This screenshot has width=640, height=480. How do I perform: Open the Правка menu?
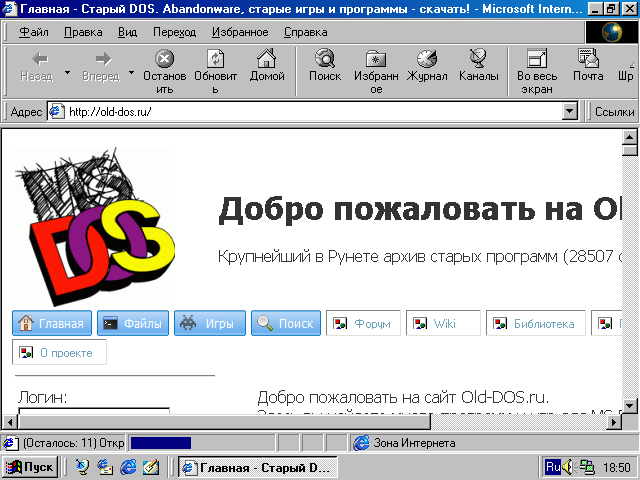click(83, 32)
